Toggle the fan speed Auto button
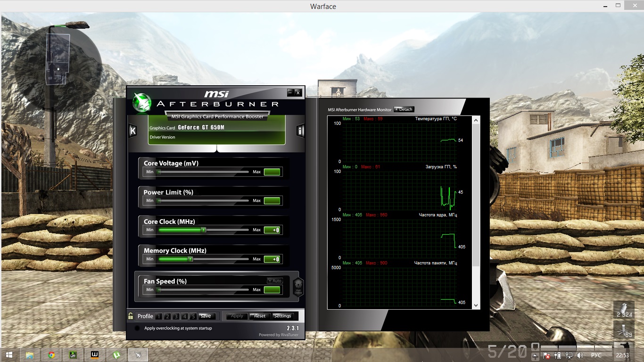 point(274,280)
